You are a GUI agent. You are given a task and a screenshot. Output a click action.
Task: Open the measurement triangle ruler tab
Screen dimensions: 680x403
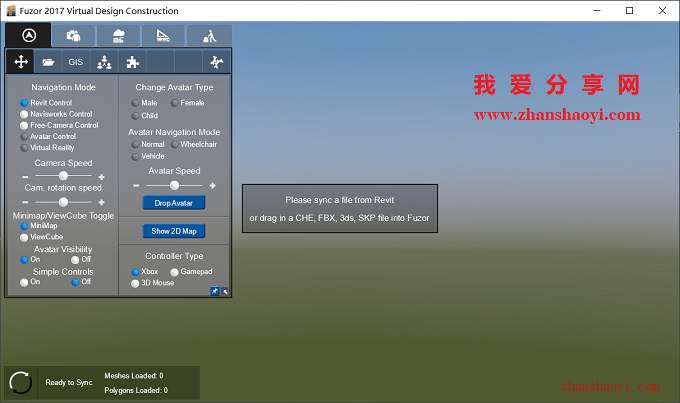[163, 36]
